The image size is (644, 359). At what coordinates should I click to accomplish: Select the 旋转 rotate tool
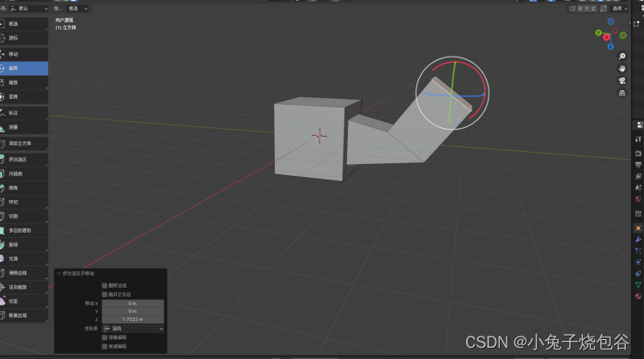click(24, 68)
